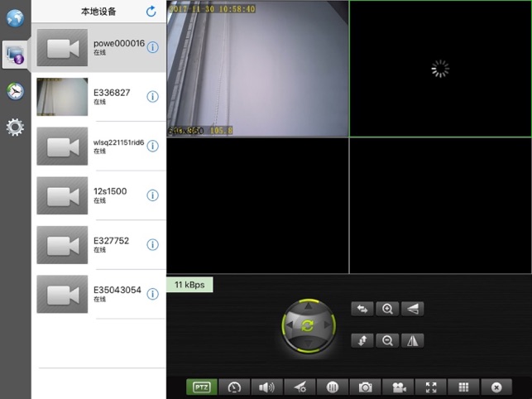Start auto-rotate at PTZ center
The width and height of the screenshot is (532, 399).
[x=308, y=325]
